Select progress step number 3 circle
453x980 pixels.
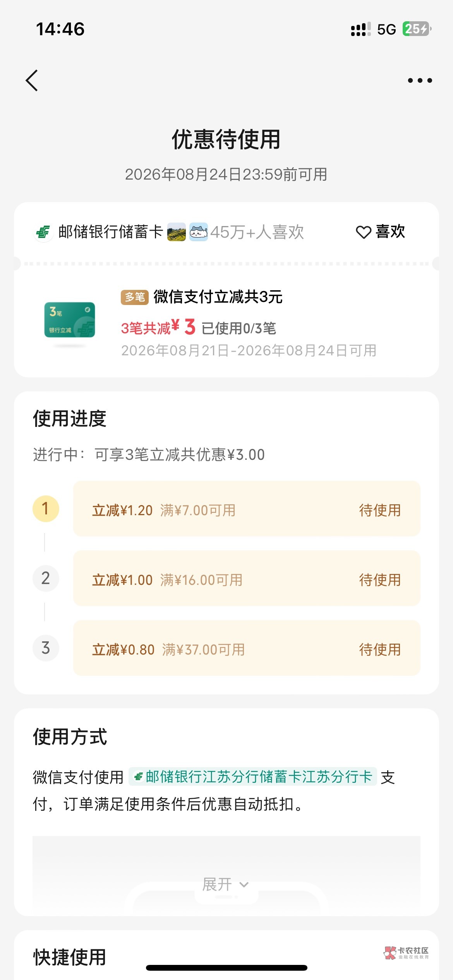click(46, 648)
